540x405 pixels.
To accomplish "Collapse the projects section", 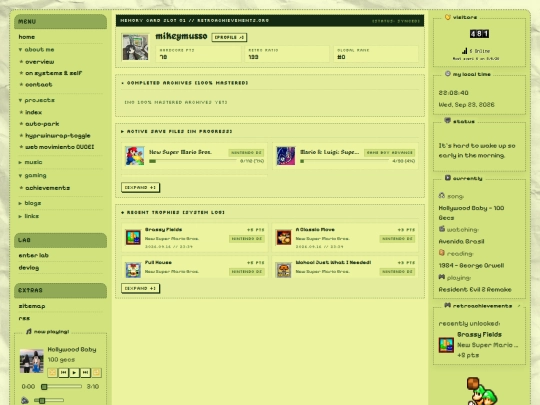I will 37,100.
